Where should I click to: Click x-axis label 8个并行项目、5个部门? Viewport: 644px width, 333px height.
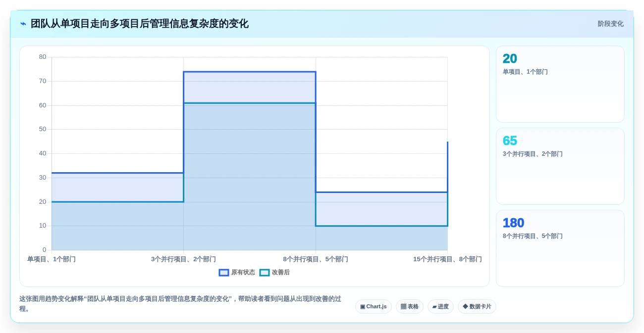click(316, 259)
